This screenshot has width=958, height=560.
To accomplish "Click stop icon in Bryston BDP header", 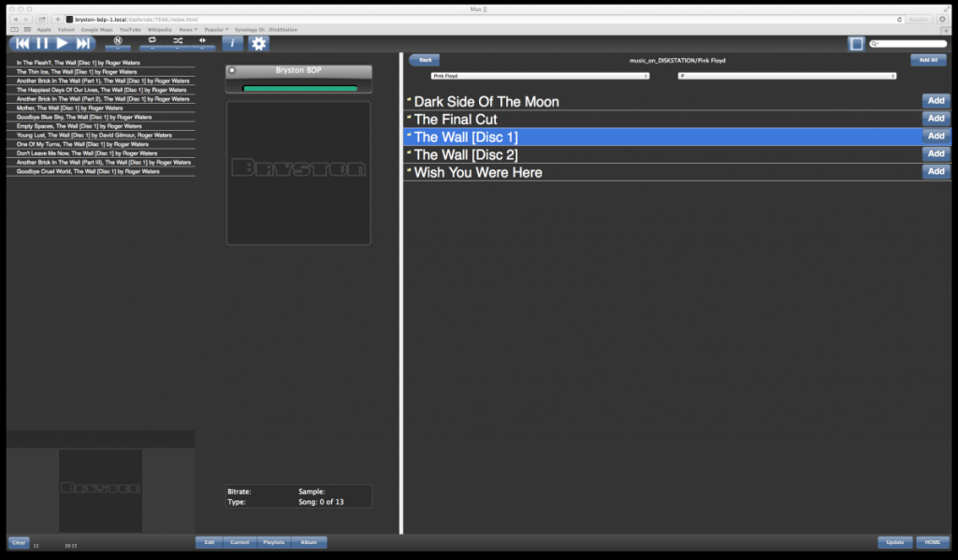I will pos(232,70).
